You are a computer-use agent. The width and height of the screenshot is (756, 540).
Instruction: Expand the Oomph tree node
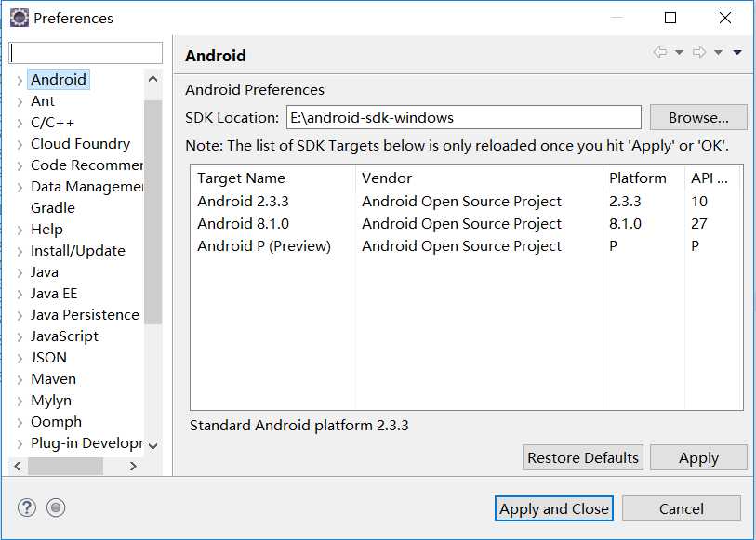pyautogui.click(x=20, y=423)
